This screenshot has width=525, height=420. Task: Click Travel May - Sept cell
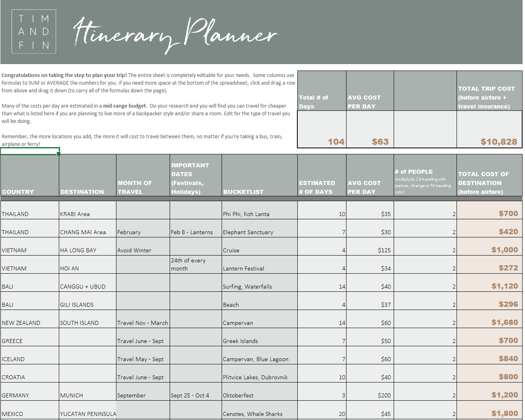click(143, 355)
